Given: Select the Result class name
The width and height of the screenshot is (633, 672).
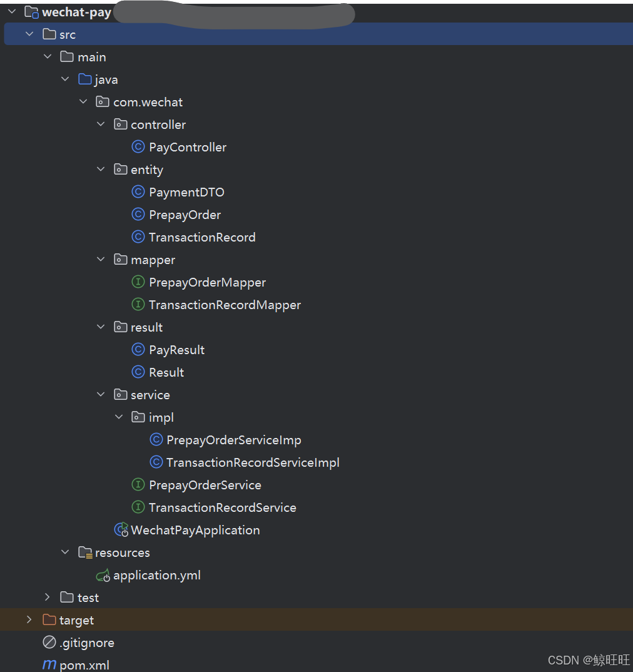Looking at the screenshot, I should (166, 372).
